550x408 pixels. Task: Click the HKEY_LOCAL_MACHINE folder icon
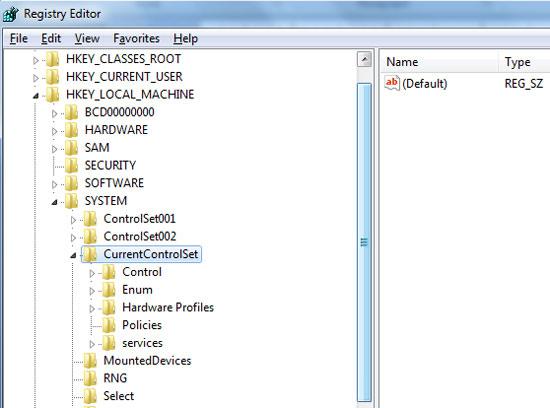[53, 94]
